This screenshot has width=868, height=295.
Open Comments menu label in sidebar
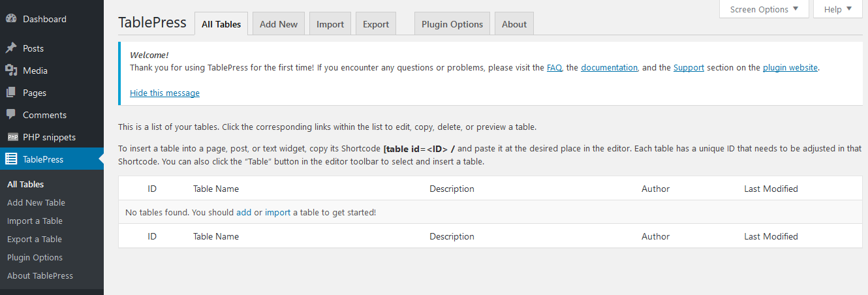[x=44, y=115]
